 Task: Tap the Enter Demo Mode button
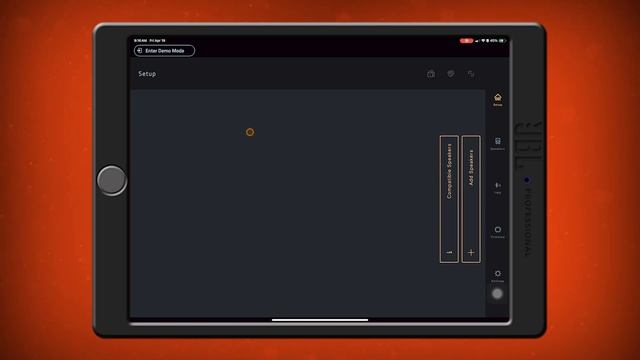coord(164,51)
